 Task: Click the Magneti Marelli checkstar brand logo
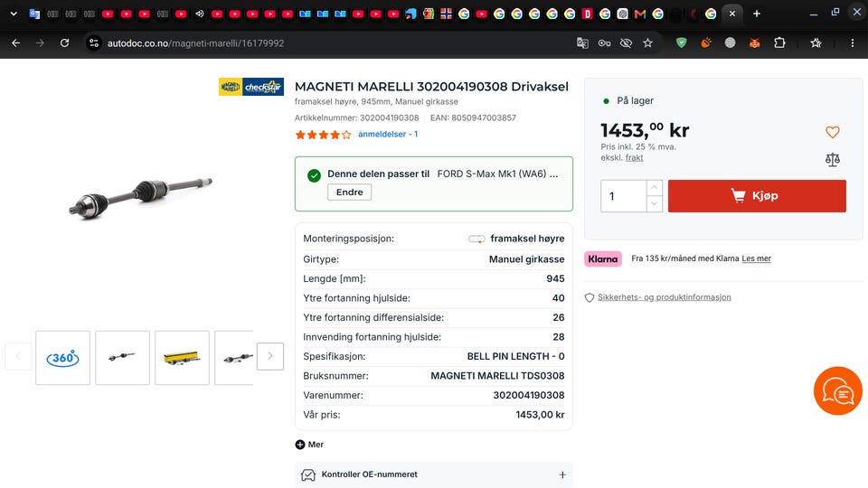(x=251, y=87)
